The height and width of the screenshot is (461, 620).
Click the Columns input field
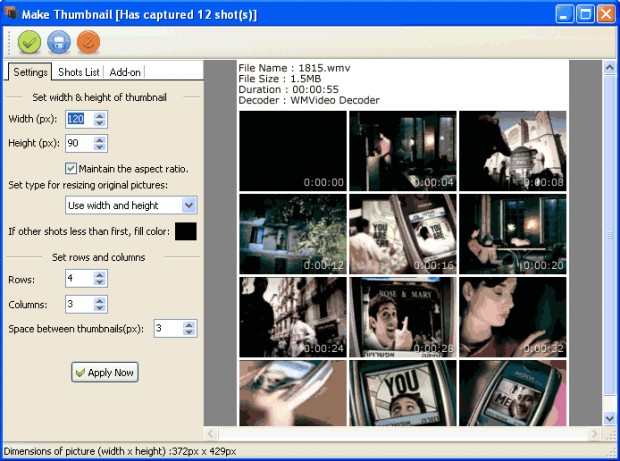[x=79, y=304]
